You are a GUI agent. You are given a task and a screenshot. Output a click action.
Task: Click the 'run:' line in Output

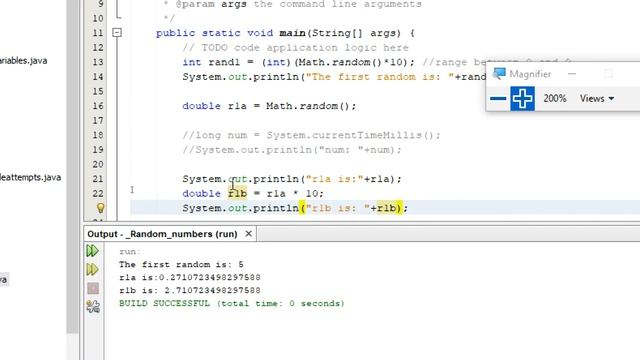130,251
